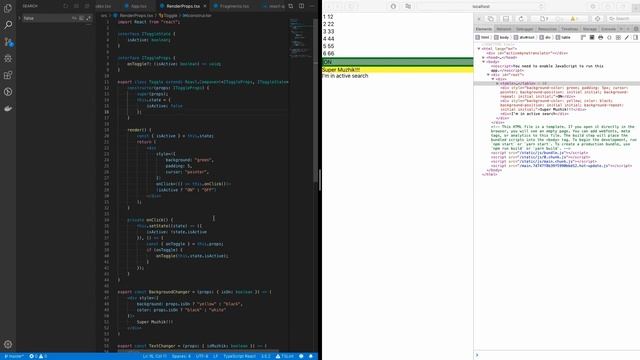Open the Search view in the activity bar
Image resolution: width=640 pixels, height=360 pixels.
pyautogui.click(x=8, y=25)
